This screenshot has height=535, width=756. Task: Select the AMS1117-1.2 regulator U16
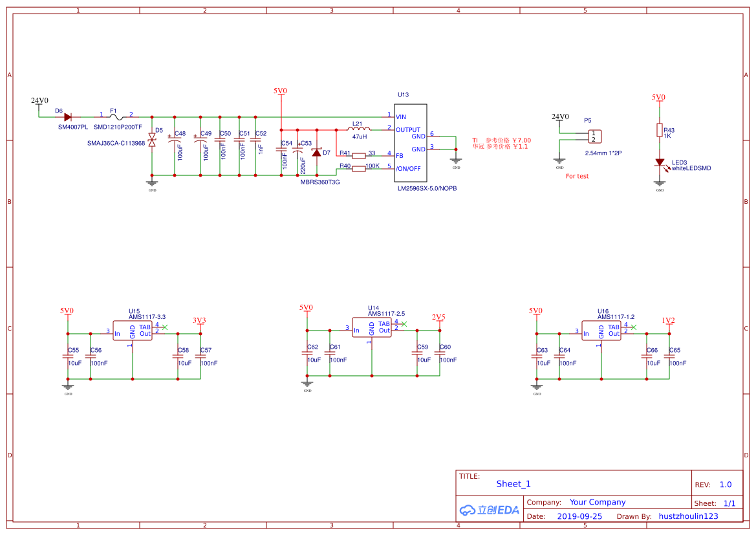coord(602,331)
